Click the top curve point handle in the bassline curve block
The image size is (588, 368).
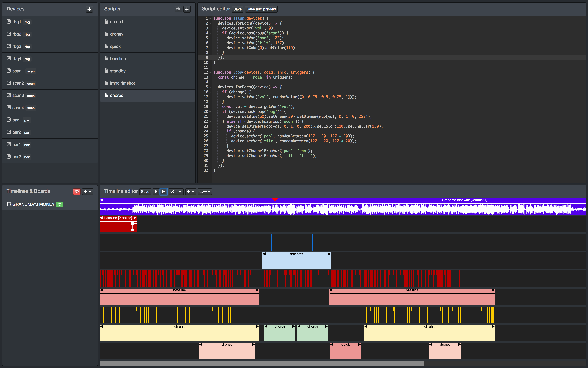(x=132, y=223)
